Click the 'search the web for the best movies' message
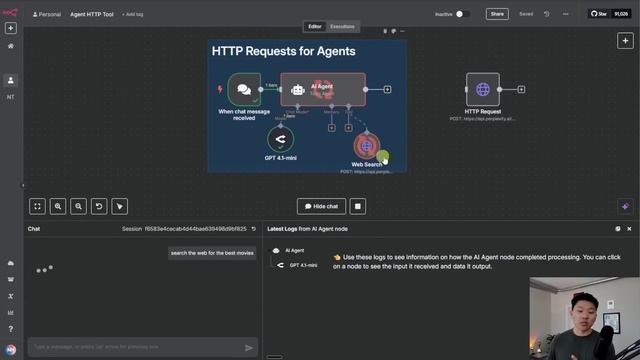640x360 pixels. [x=212, y=253]
